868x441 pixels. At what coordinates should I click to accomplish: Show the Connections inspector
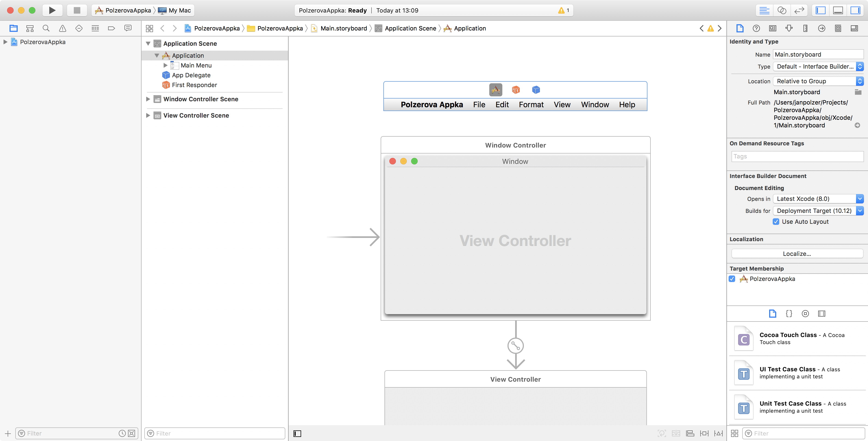(822, 28)
